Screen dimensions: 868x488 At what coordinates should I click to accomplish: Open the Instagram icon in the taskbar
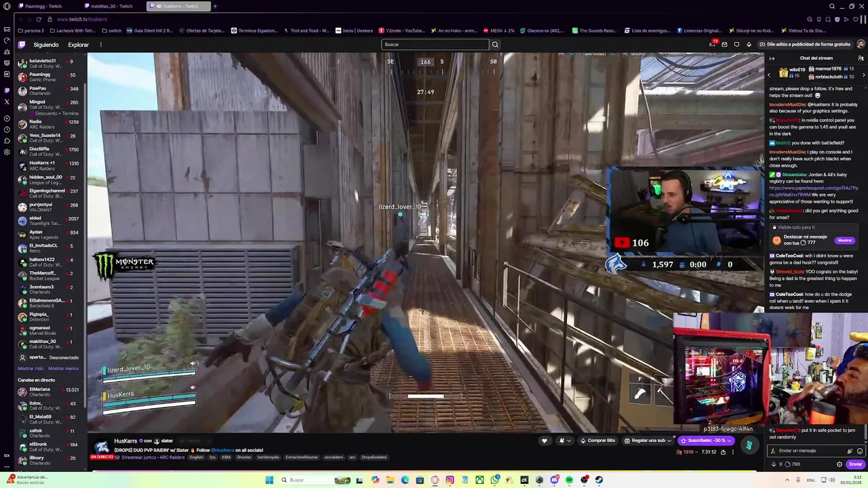pos(450,480)
